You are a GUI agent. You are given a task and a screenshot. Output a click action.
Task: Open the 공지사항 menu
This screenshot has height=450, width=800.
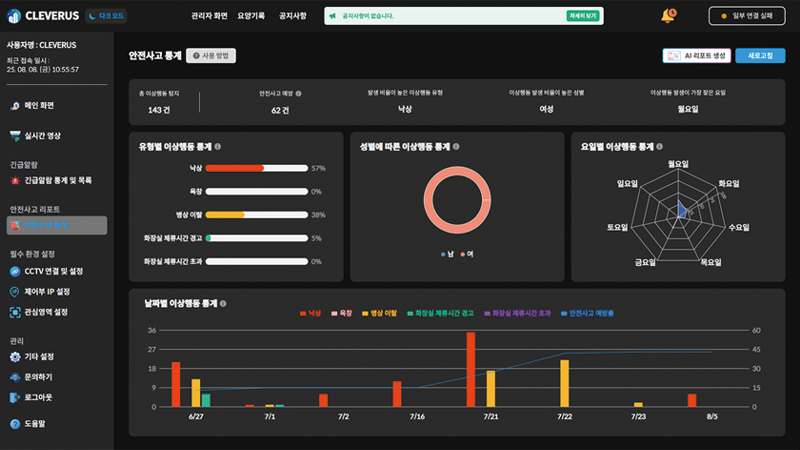tap(293, 16)
